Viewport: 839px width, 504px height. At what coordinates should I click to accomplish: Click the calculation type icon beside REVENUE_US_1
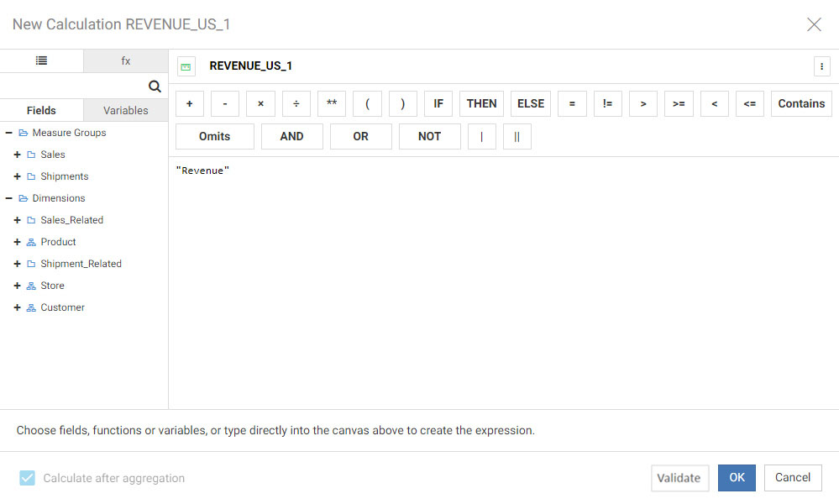pos(186,66)
